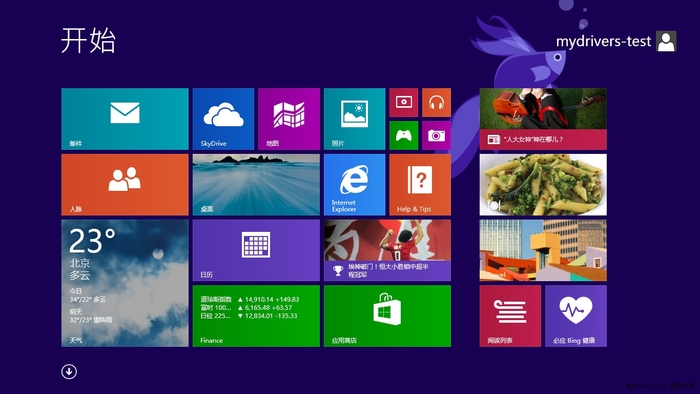Open the Bing Health (必应 Bing 健康) tile
Image resolution: width=700 pixels, height=394 pixels.
pyautogui.click(x=576, y=316)
